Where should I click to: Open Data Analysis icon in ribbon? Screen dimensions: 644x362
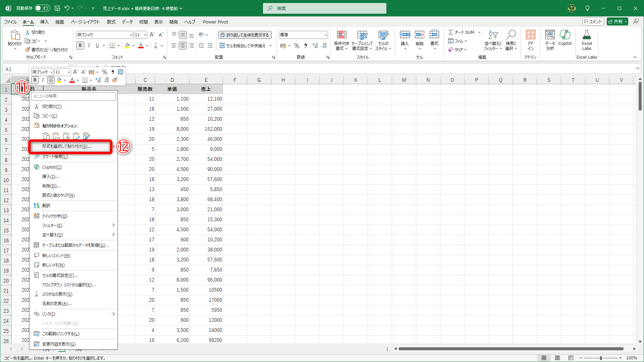pos(550,35)
